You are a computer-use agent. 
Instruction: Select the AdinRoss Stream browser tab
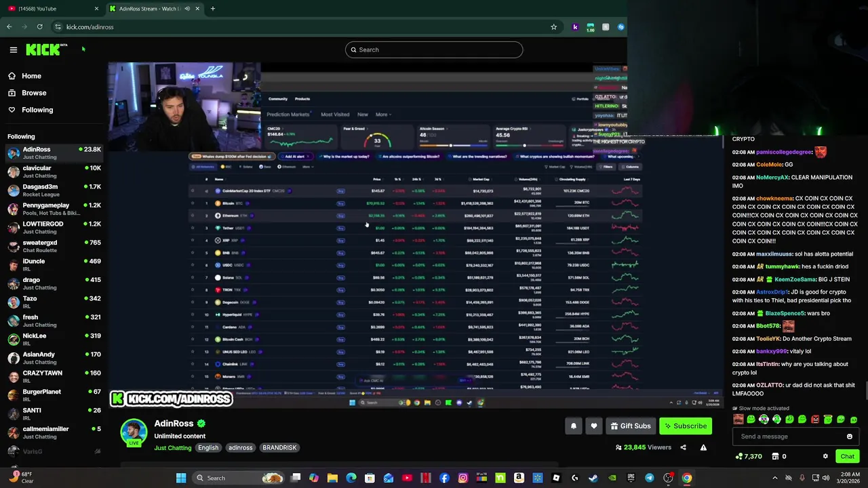(x=154, y=9)
